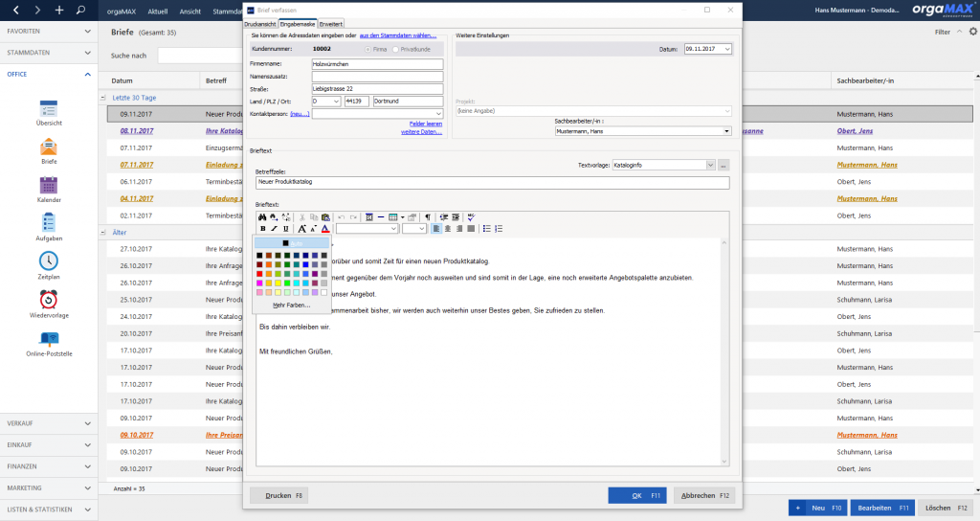Toggle italic formatting
Viewport: 980px width, 521px height.
coord(274,228)
